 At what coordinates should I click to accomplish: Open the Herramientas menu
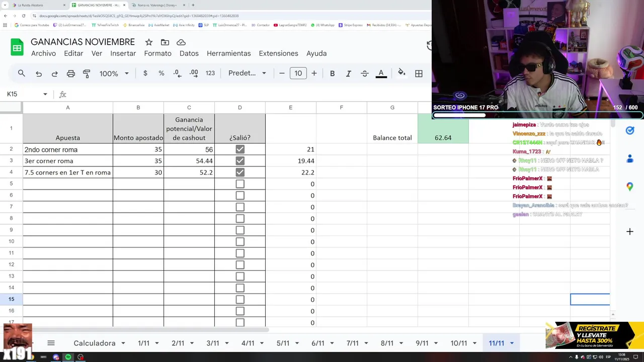[228, 53]
